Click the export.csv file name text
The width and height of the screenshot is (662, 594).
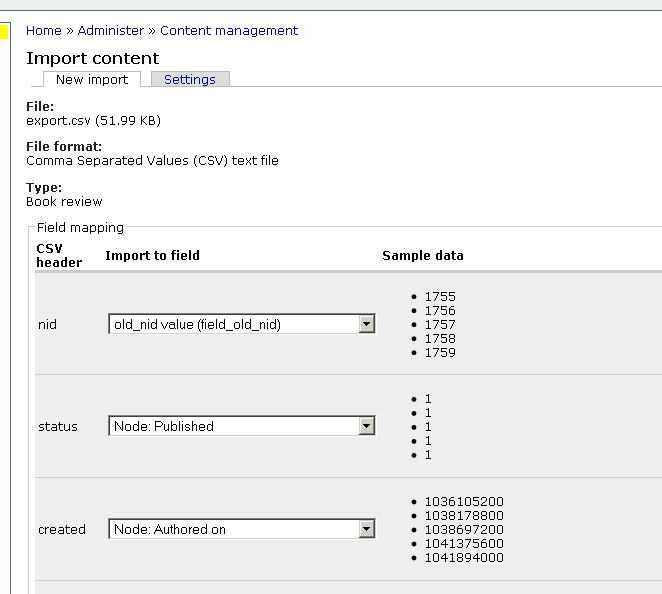click(x=93, y=121)
